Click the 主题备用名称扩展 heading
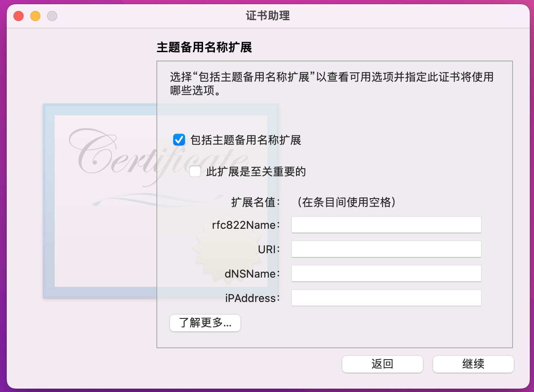This screenshot has width=534, height=392. [204, 47]
